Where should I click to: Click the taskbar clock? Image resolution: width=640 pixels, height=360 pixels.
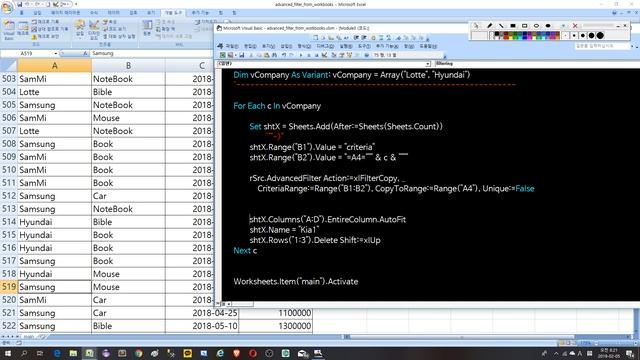click(x=609, y=353)
